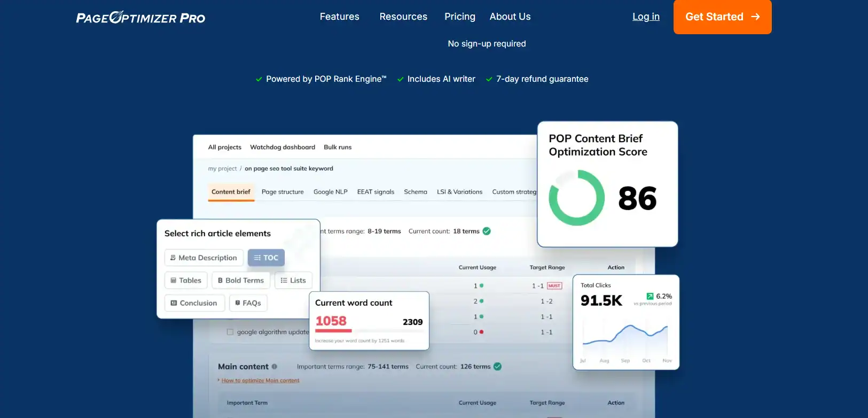This screenshot has height=418, width=868.
Task: Toggle the Meta Description element chip
Action: click(x=204, y=258)
